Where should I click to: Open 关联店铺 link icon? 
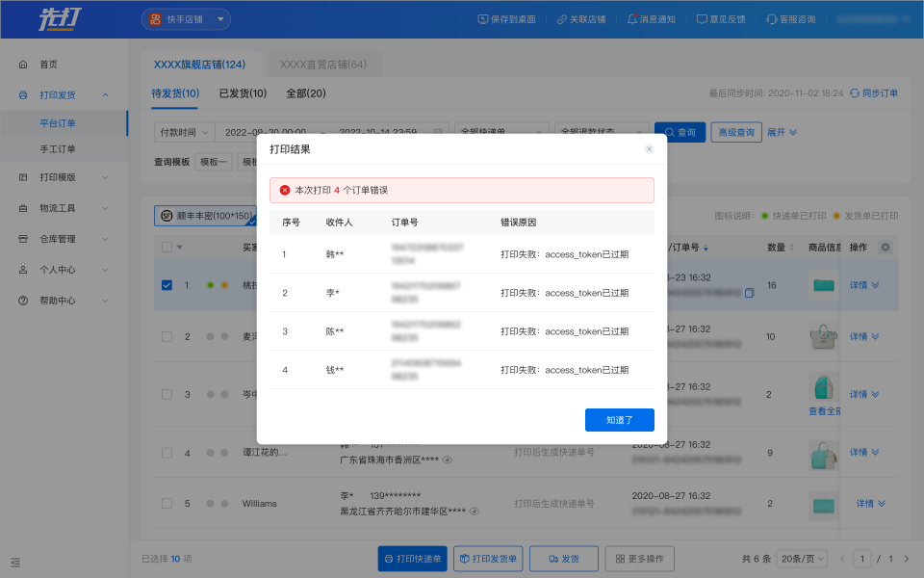click(562, 19)
